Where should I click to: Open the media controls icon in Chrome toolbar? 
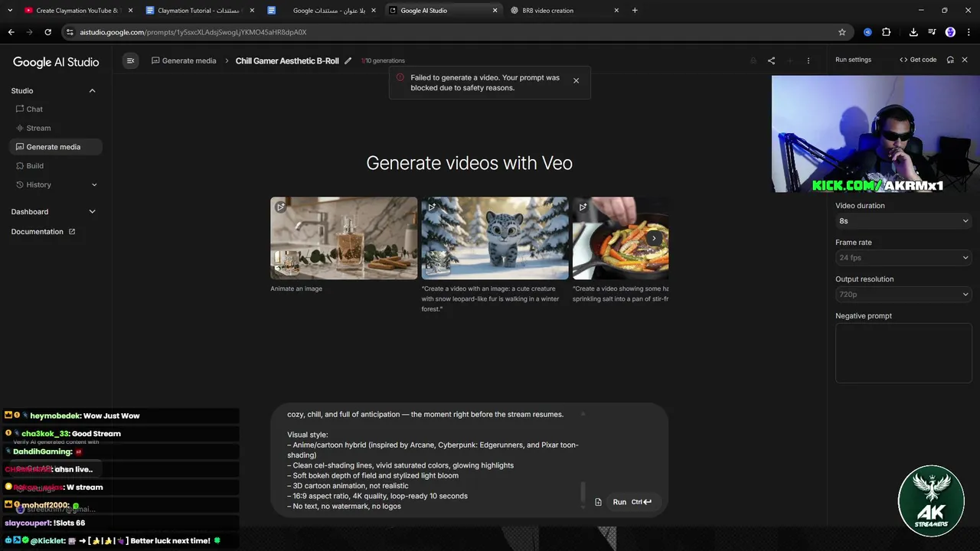coord(932,32)
